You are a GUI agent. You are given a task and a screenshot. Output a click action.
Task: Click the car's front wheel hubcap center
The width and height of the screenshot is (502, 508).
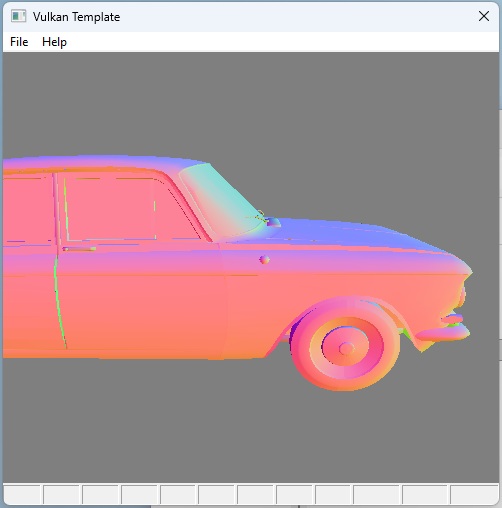[x=346, y=349]
